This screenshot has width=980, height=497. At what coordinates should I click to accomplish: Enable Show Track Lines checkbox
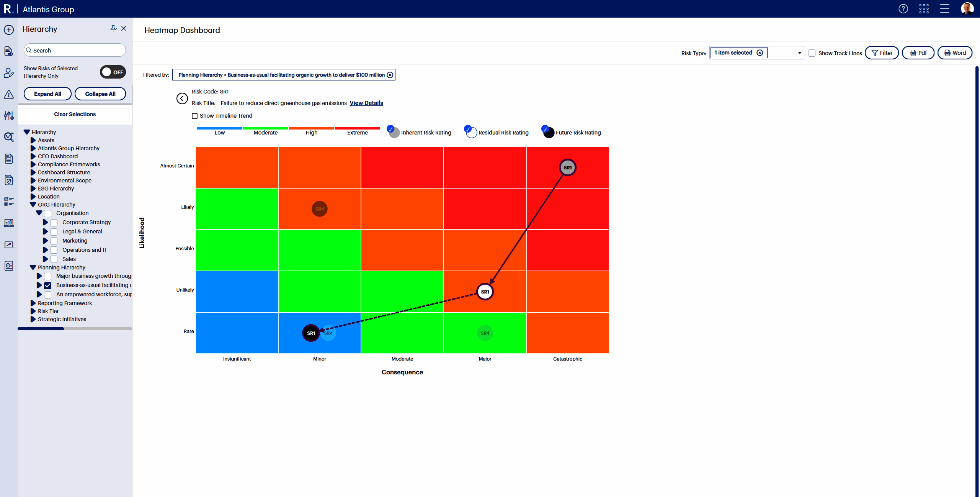pyautogui.click(x=812, y=53)
